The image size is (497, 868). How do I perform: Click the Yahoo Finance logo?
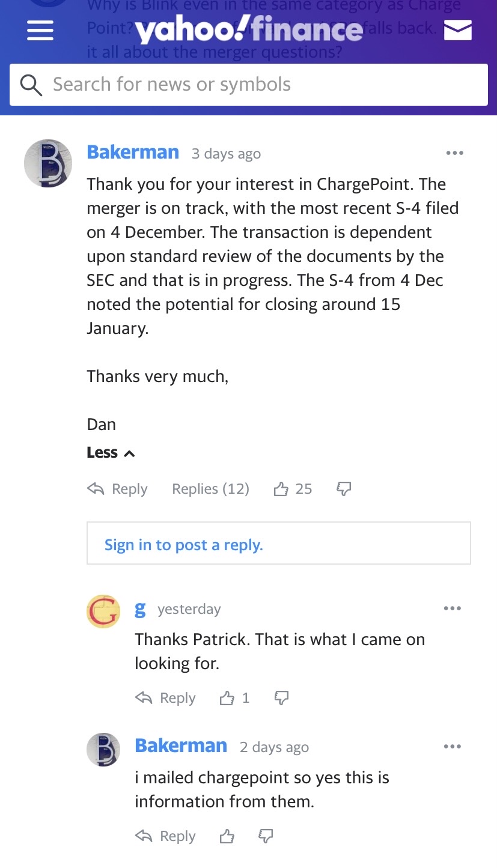pyautogui.click(x=249, y=29)
